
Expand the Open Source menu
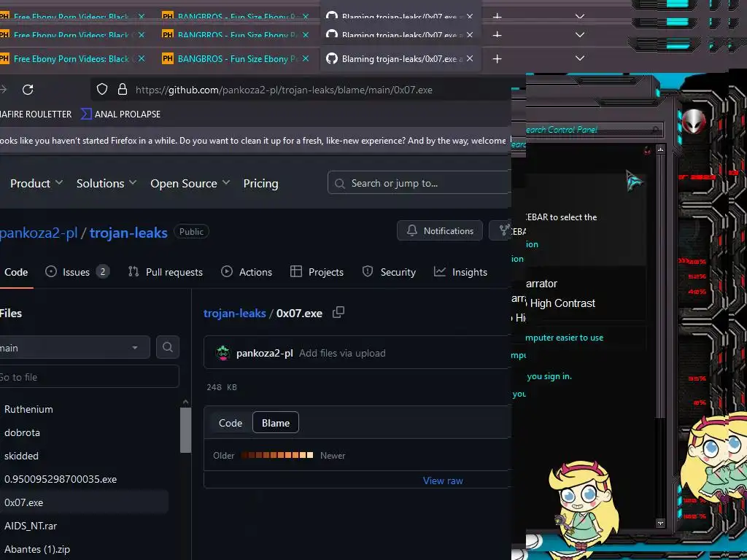(190, 183)
